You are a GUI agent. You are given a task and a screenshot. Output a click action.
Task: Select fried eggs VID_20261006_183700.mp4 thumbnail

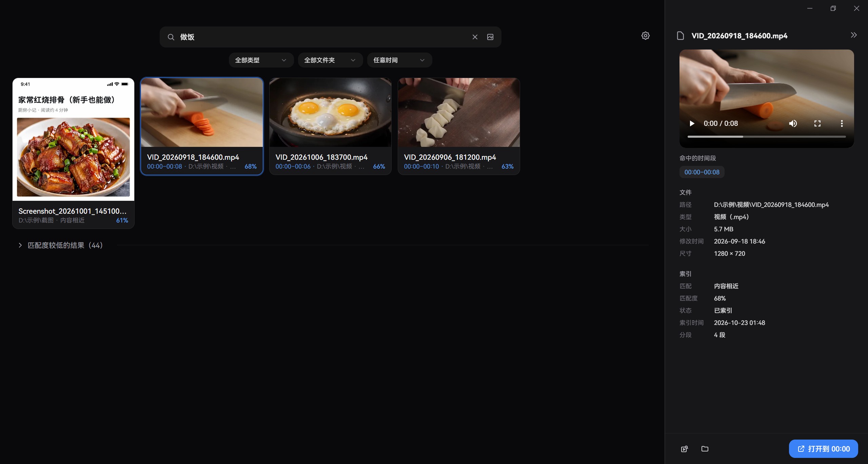[x=330, y=113]
